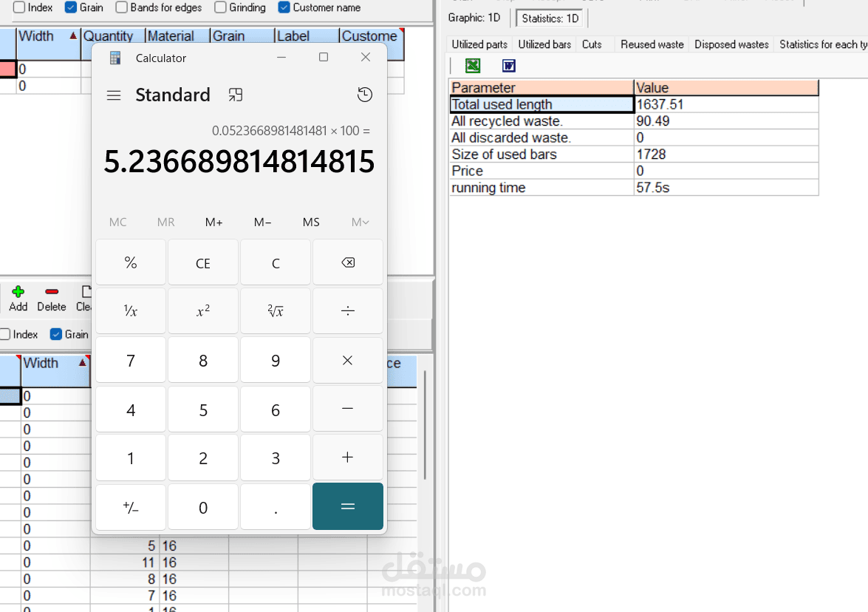Expand the M memory list dropdown
The height and width of the screenshot is (612, 868).
[x=360, y=222]
